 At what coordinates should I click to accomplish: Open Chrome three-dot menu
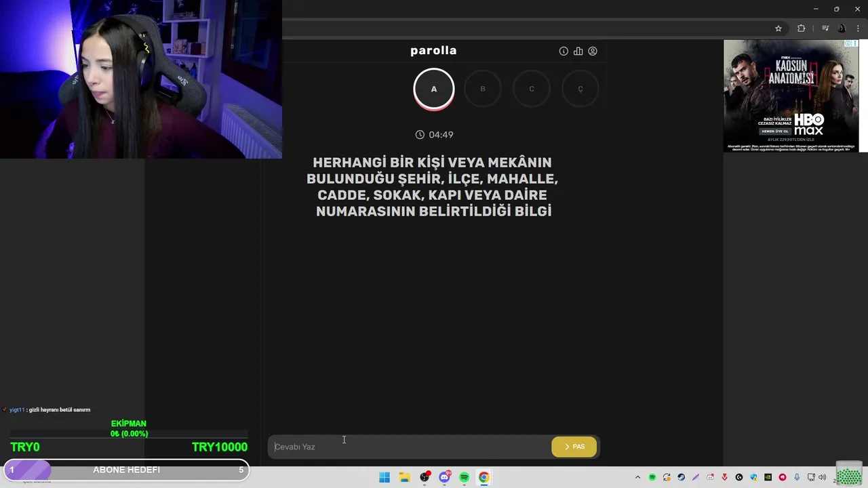[x=858, y=28]
